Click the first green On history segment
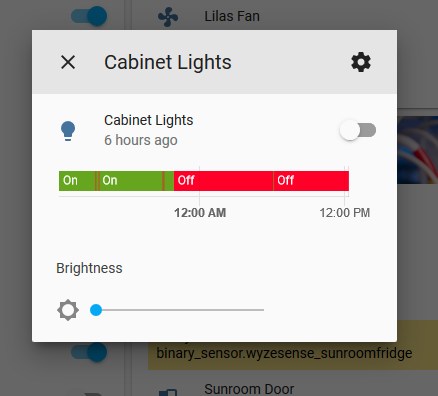Screen dimensions: 438x396 (77, 181)
